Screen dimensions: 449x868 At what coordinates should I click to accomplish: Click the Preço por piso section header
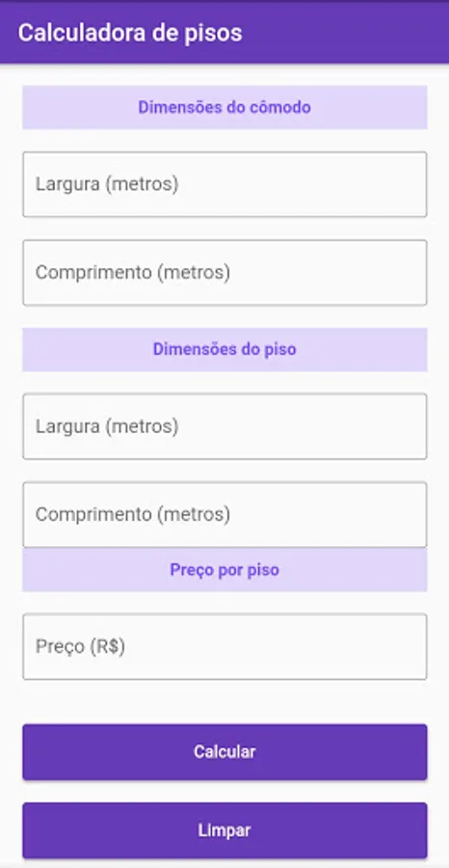point(224,570)
